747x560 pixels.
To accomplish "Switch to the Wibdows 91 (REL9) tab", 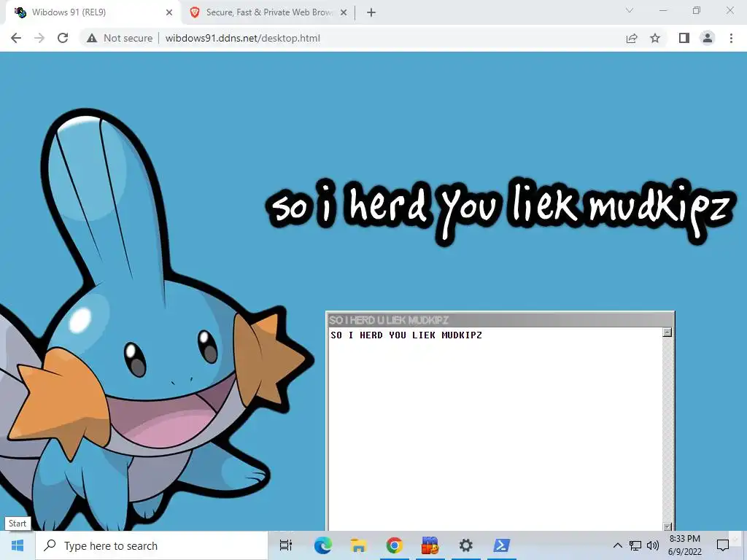I will tap(93, 12).
